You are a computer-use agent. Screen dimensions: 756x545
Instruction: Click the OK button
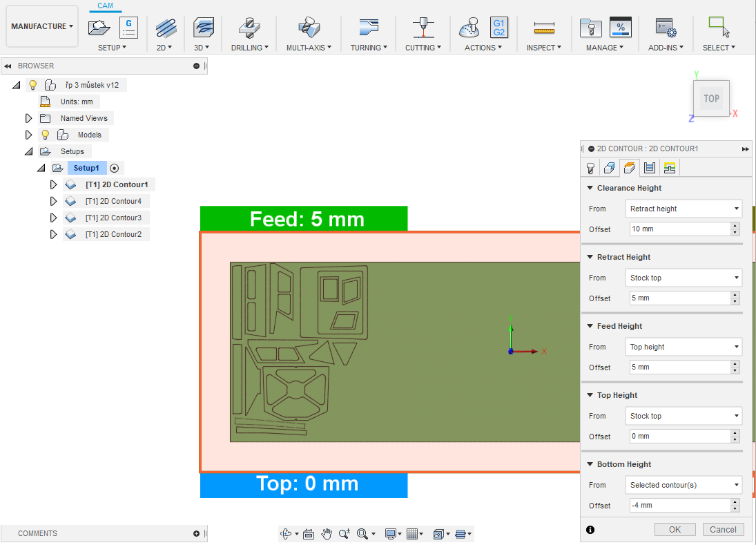[x=675, y=530]
